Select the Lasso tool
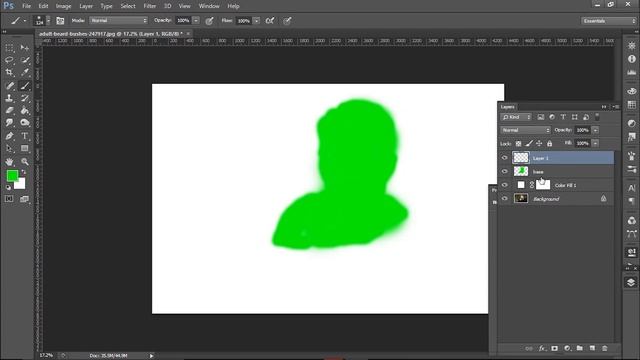 9,60
